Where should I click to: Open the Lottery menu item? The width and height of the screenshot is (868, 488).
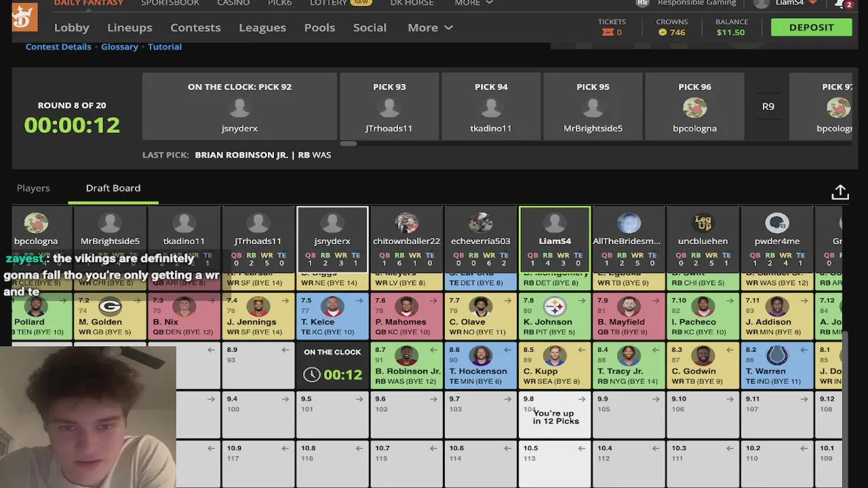coord(328,3)
